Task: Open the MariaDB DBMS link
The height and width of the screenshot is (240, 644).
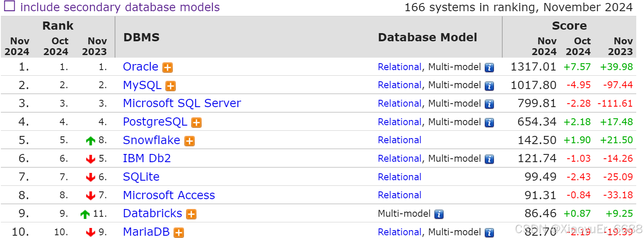Action: coord(146,232)
